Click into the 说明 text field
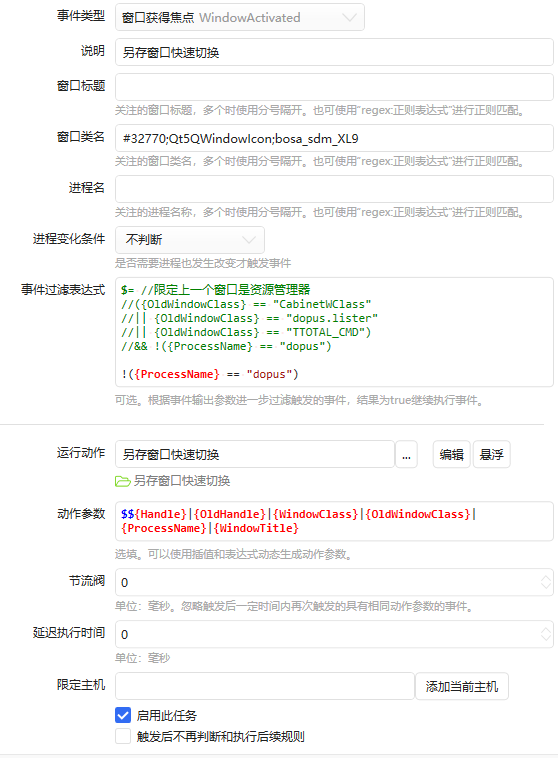 click(334, 52)
